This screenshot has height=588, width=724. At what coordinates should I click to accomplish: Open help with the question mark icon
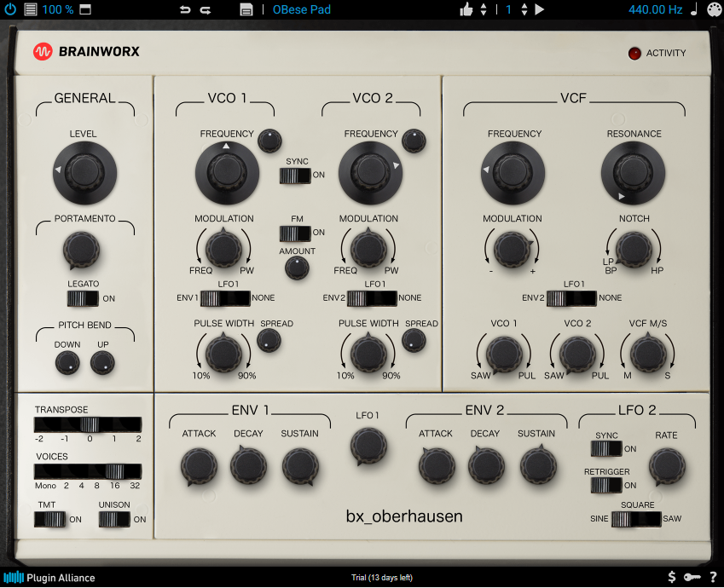tap(714, 577)
